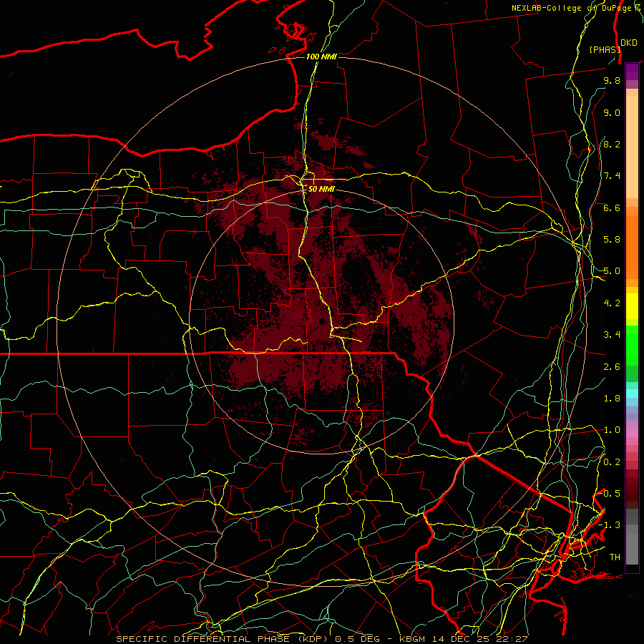
Task: Click the 100 NMI range ring label
Action: coord(321,57)
